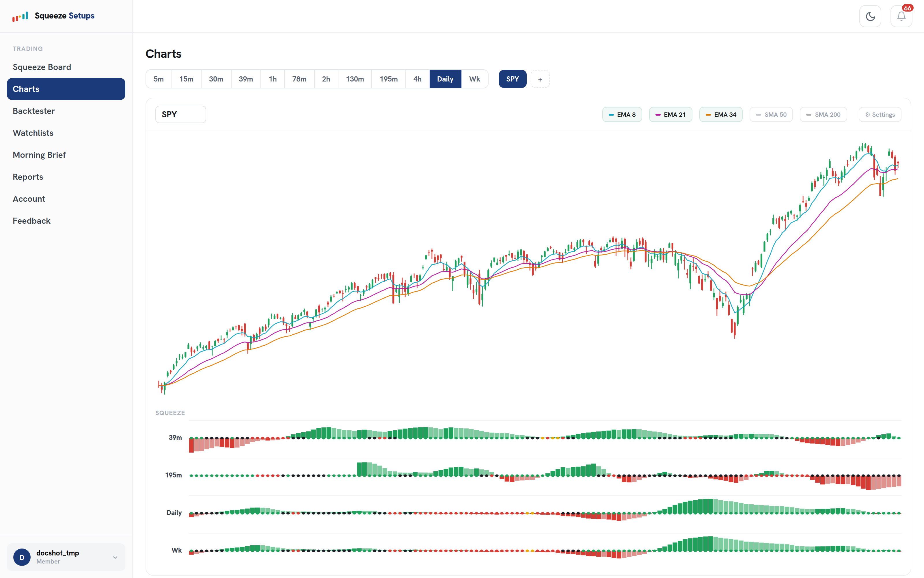Image resolution: width=924 pixels, height=578 pixels.
Task: Select the 15m timeframe
Action: click(186, 79)
